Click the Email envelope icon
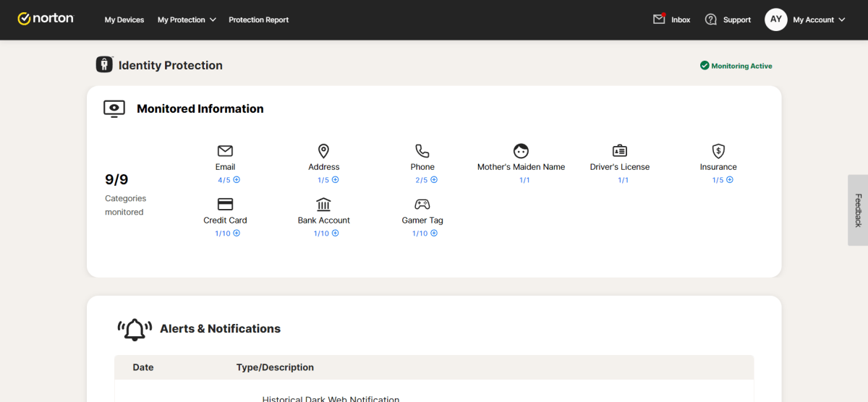Viewport: 868px width, 402px height. point(225,150)
